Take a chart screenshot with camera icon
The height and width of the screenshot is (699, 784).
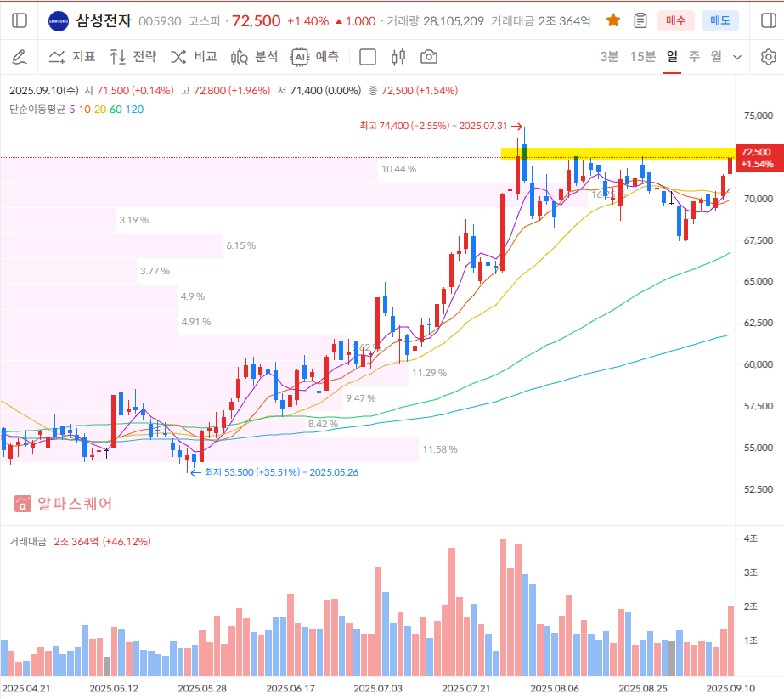(428, 57)
